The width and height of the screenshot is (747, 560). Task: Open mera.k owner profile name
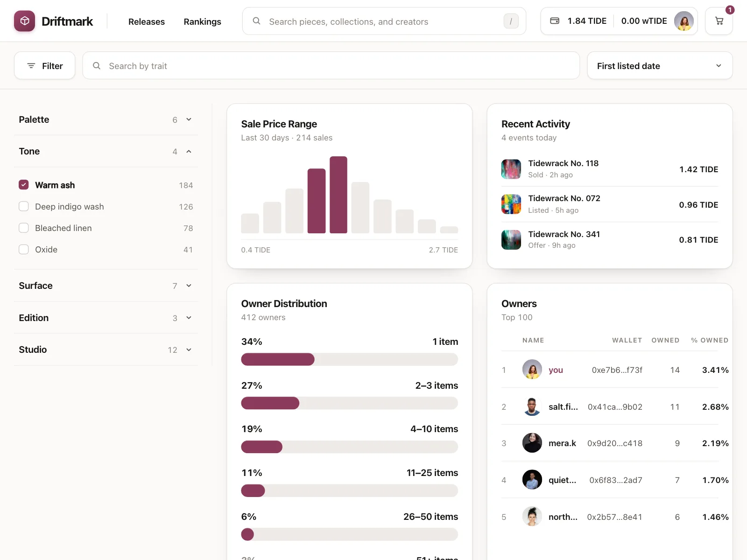(562, 443)
